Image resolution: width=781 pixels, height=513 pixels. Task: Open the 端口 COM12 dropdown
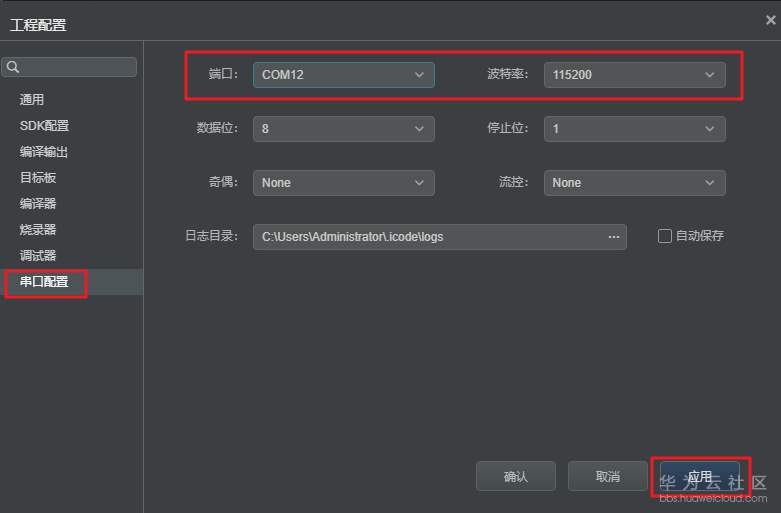click(344, 75)
